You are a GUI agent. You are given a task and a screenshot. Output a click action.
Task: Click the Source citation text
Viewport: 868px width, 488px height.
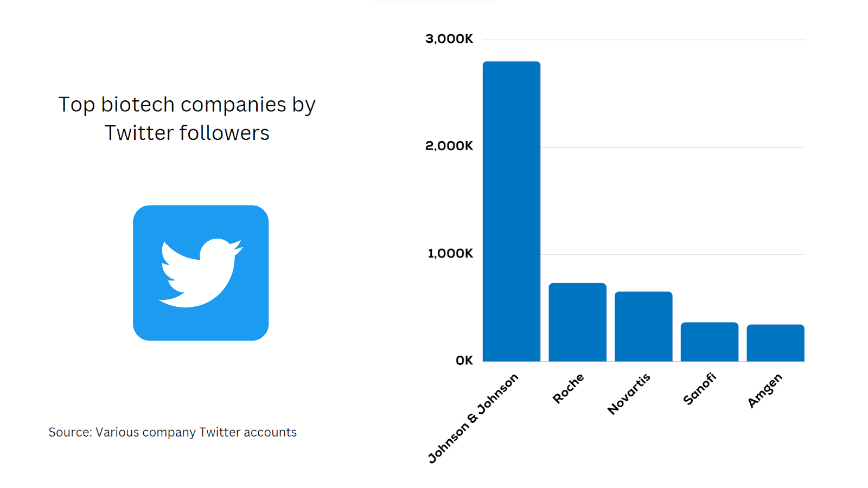[x=173, y=432]
